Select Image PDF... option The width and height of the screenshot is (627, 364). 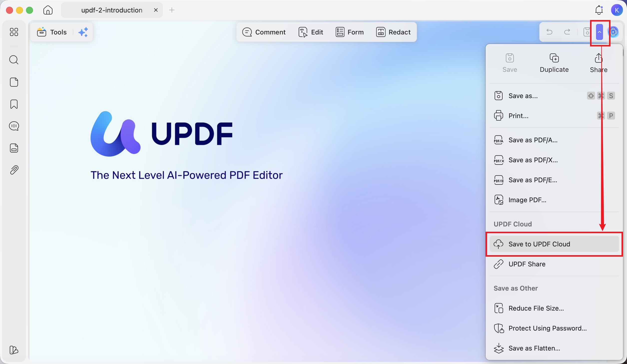coord(554,200)
